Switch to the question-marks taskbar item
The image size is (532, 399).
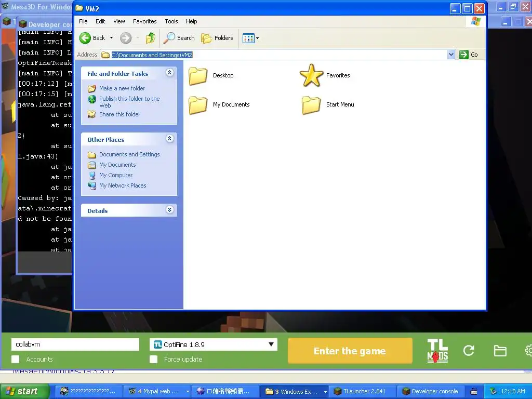pyautogui.click(x=88, y=392)
